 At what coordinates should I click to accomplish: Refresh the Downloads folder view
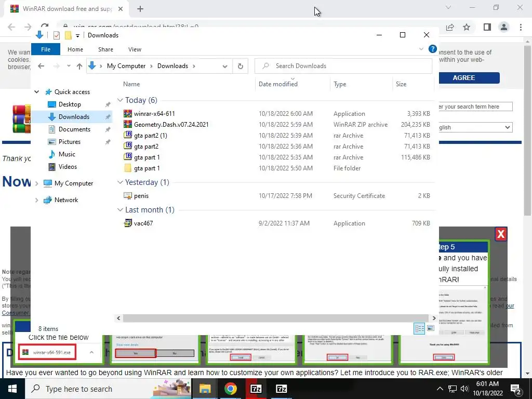[240, 66]
